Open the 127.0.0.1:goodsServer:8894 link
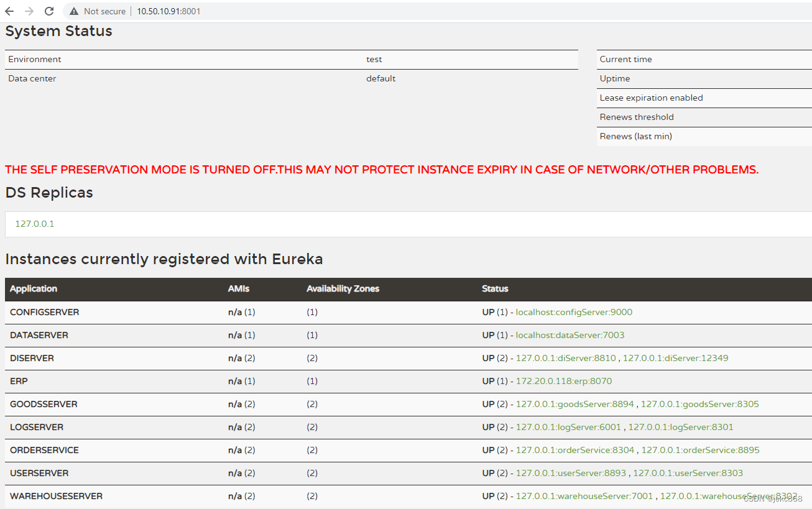Viewport: 812px width, 509px height. (x=575, y=404)
